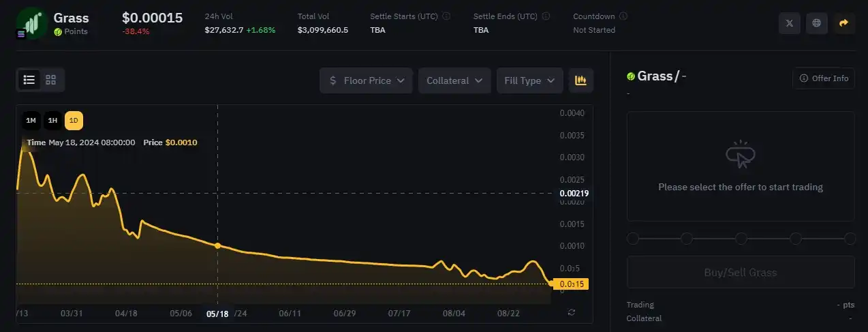868x332 pixels.
Task: Expand the Floor Price dropdown
Action: (367, 80)
